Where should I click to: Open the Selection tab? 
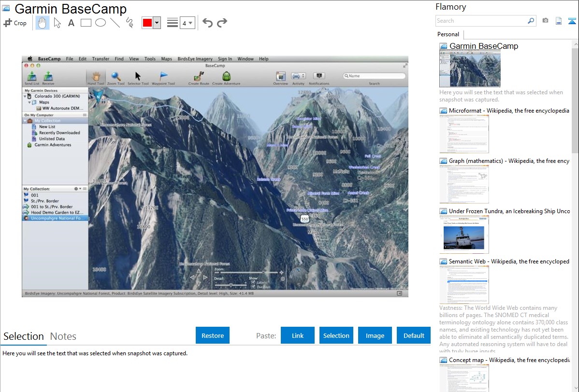[24, 336]
